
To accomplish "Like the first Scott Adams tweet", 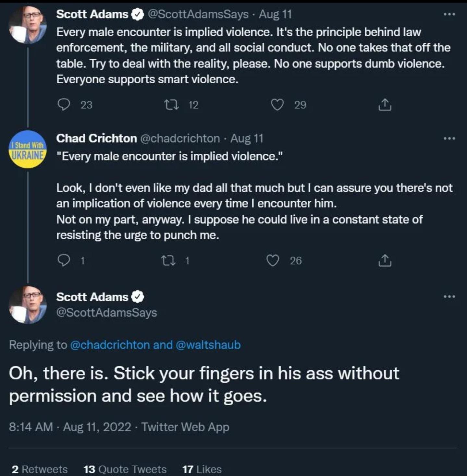I will pos(277,105).
